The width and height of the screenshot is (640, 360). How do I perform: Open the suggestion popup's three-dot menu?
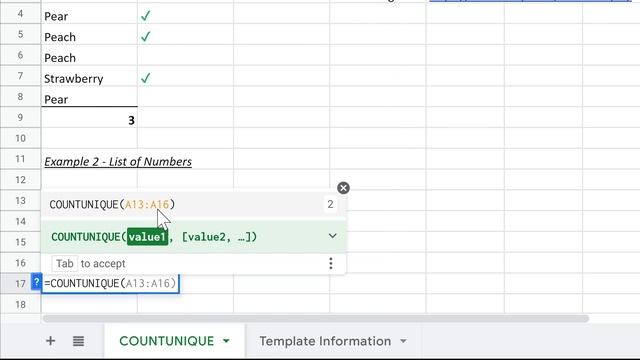pyautogui.click(x=331, y=263)
